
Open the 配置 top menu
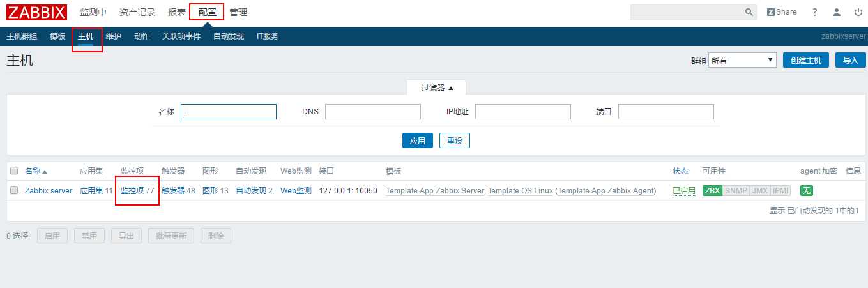point(207,12)
